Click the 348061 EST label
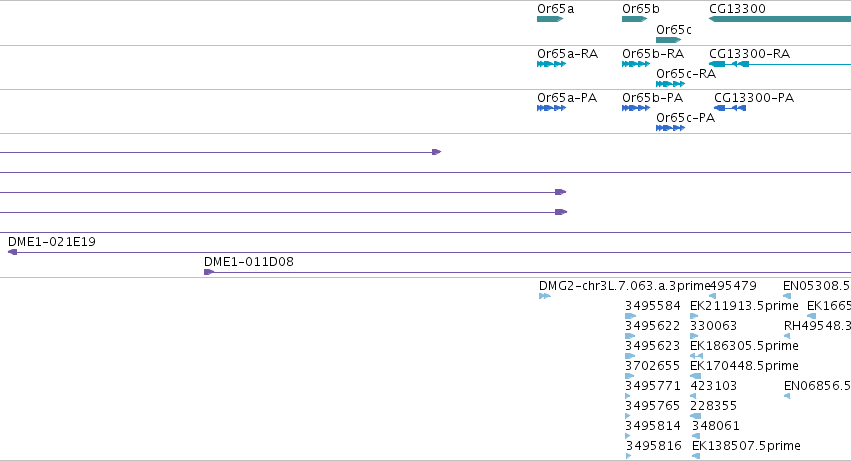This screenshot has width=851, height=461. (715, 426)
